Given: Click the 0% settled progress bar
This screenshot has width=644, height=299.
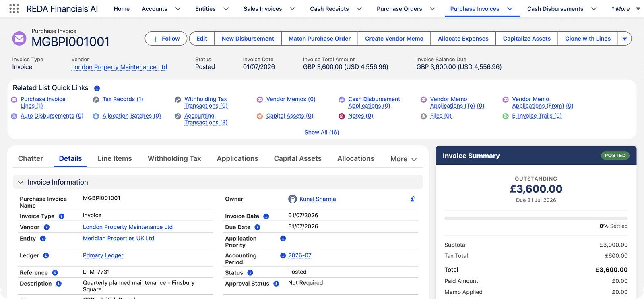Looking at the screenshot, I should [536, 218].
